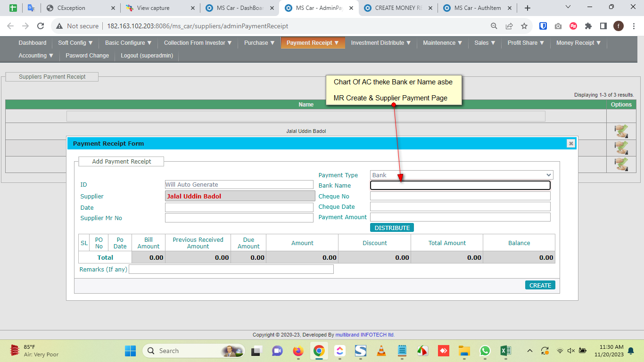Focus the Payment Amount field

[x=460, y=217]
